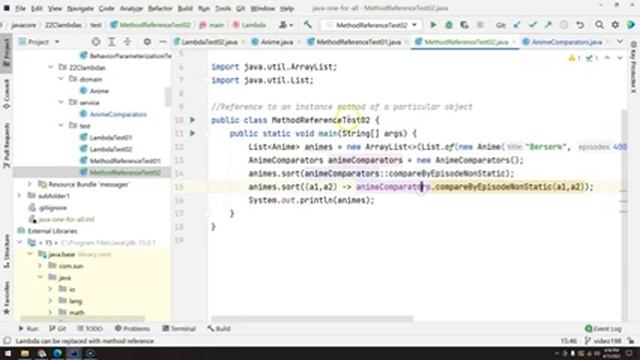Open the Terminal tool window
This screenshot has width=640, height=360.
(179, 329)
